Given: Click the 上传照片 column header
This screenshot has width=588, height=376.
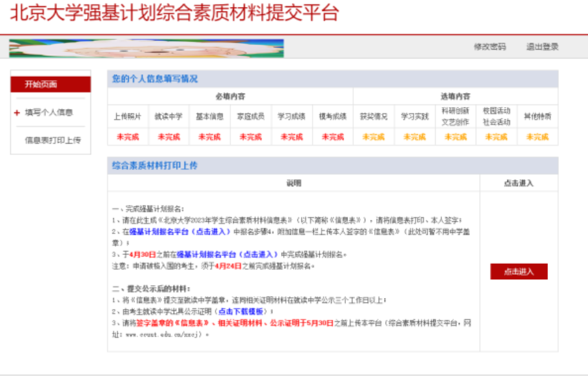Looking at the screenshot, I should (128, 117).
